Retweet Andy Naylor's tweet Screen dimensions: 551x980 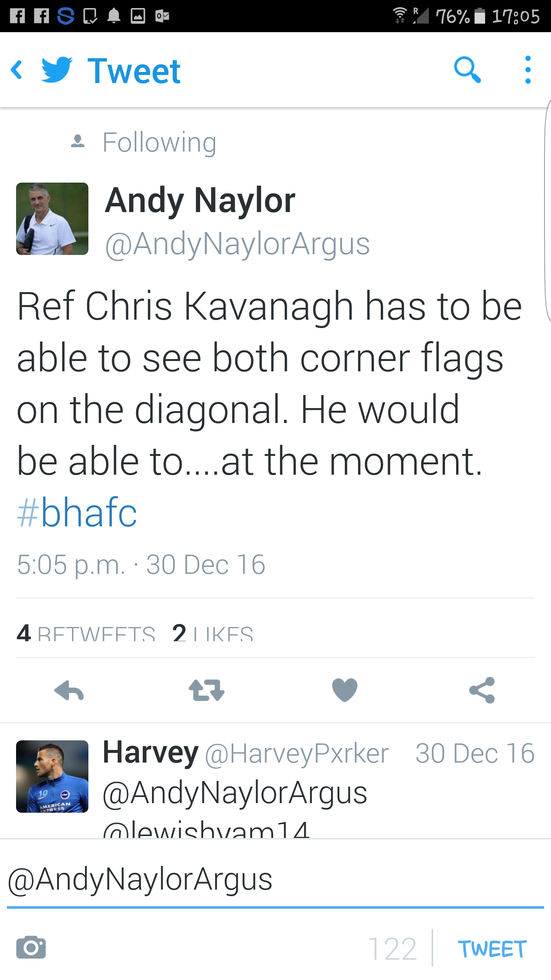click(x=207, y=691)
